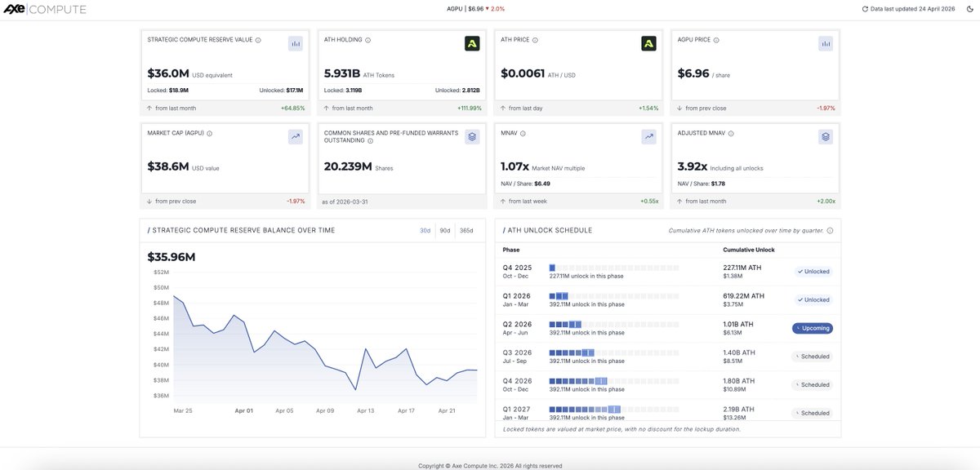Click 'Unlocked: 2.812B' on ATH Holding card
Viewport: 980px width, 470px height.
(x=457, y=91)
